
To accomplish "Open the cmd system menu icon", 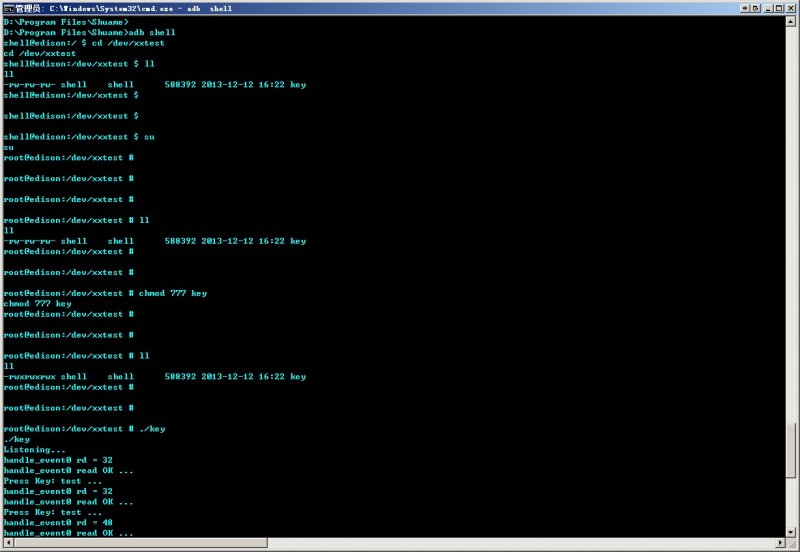I will [x=8, y=8].
